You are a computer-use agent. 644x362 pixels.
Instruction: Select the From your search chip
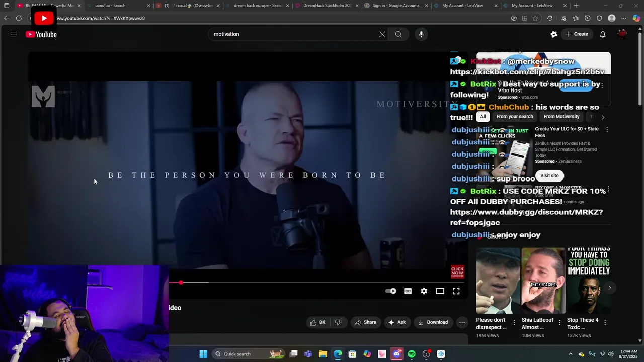click(x=515, y=117)
